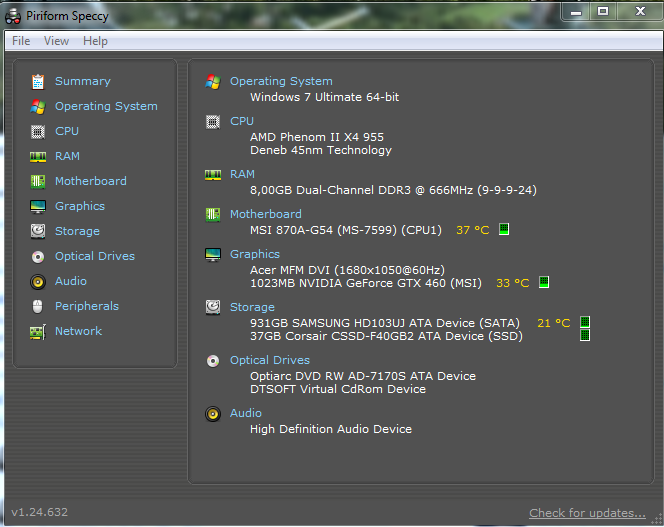Open the Operating System heading link
This screenshot has height=527, width=664.
(281, 81)
